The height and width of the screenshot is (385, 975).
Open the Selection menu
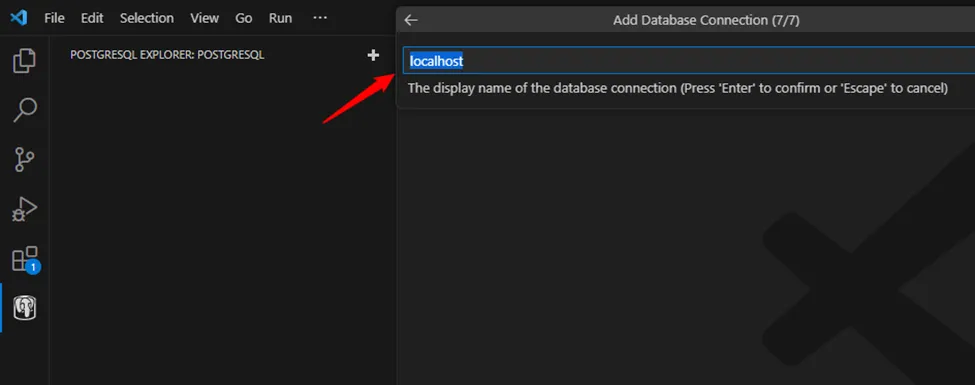coord(147,18)
